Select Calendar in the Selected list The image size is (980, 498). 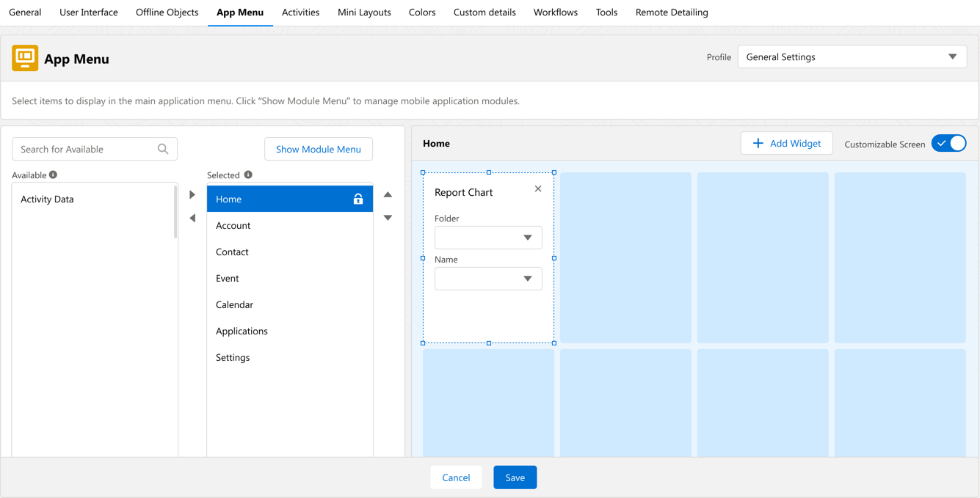(x=234, y=304)
